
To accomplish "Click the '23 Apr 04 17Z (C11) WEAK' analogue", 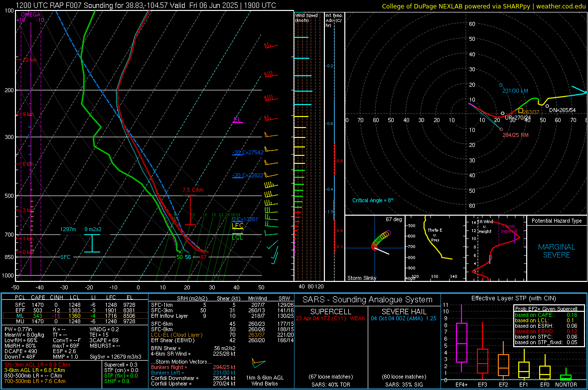I will 330,318.
